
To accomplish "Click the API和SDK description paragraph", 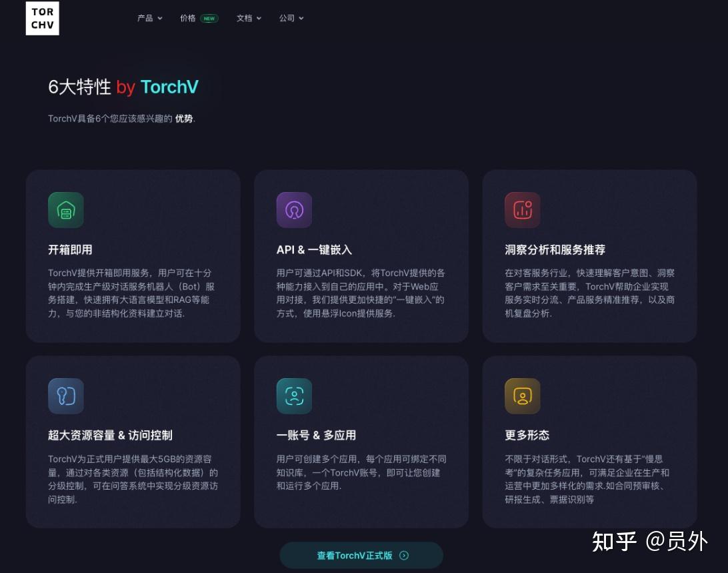I will pos(361,294).
